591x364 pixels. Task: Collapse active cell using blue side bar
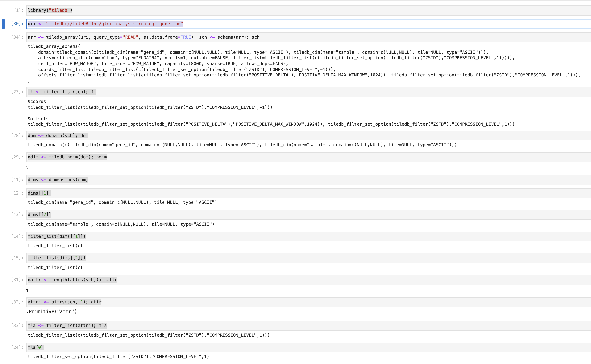tap(3, 24)
